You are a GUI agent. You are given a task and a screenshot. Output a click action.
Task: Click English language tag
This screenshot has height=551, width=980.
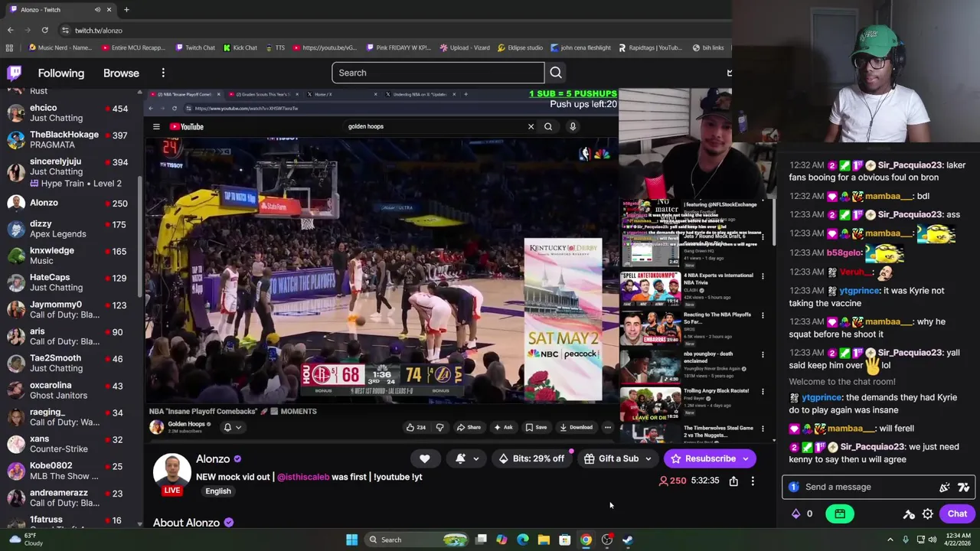(218, 491)
